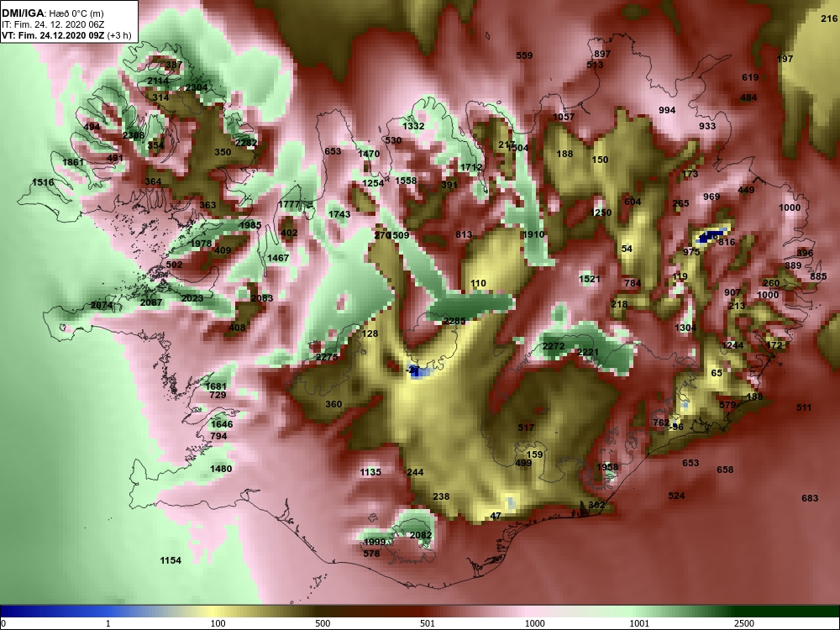Click the map value '2074'

point(102,305)
